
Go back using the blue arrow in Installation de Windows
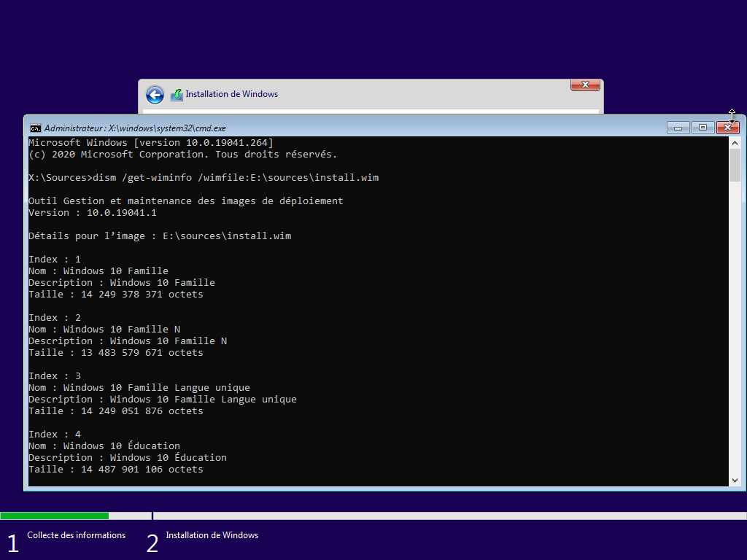(155, 95)
